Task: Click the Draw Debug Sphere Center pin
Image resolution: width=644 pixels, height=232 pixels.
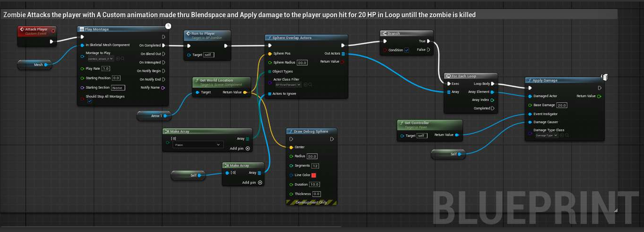Action: [x=291, y=147]
